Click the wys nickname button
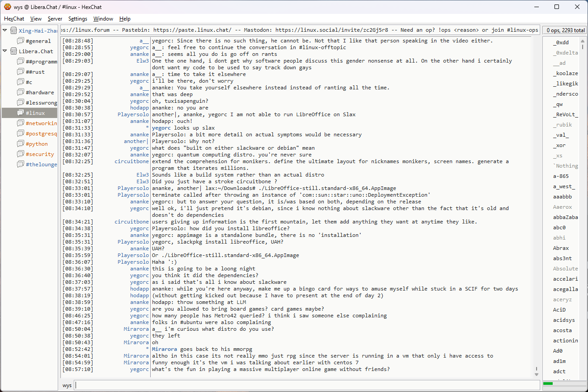 pyautogui.click(x=67, y=385)
